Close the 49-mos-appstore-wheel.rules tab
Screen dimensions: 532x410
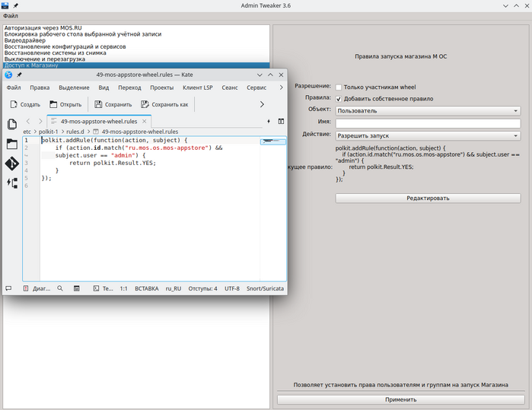[x=145, y=121]
